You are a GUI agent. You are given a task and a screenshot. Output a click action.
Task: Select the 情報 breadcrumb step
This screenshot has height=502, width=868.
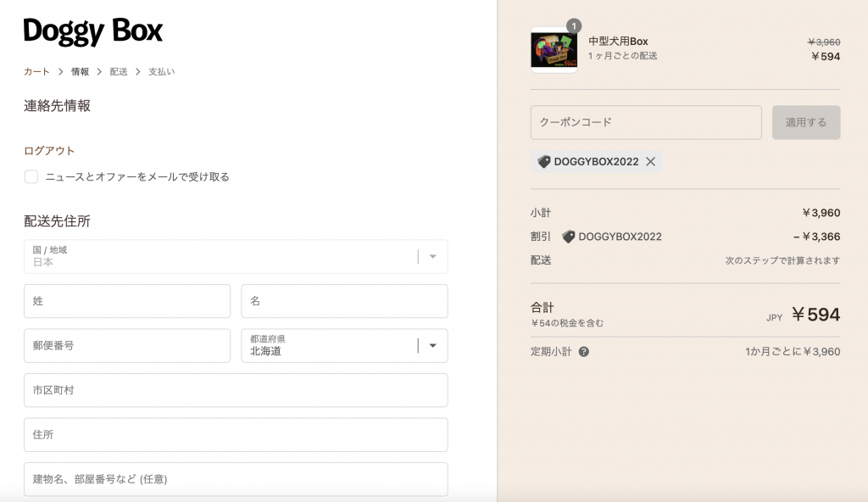80,72
